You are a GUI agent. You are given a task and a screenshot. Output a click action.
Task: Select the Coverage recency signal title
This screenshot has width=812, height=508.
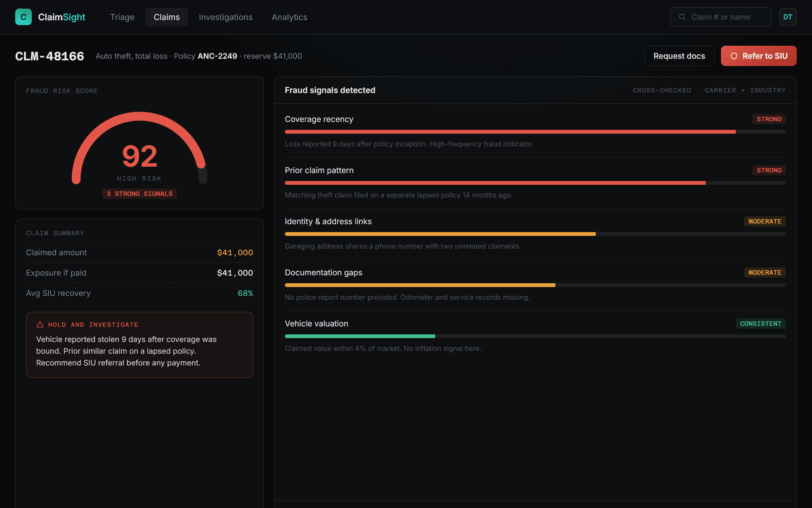tap(319, 119)
